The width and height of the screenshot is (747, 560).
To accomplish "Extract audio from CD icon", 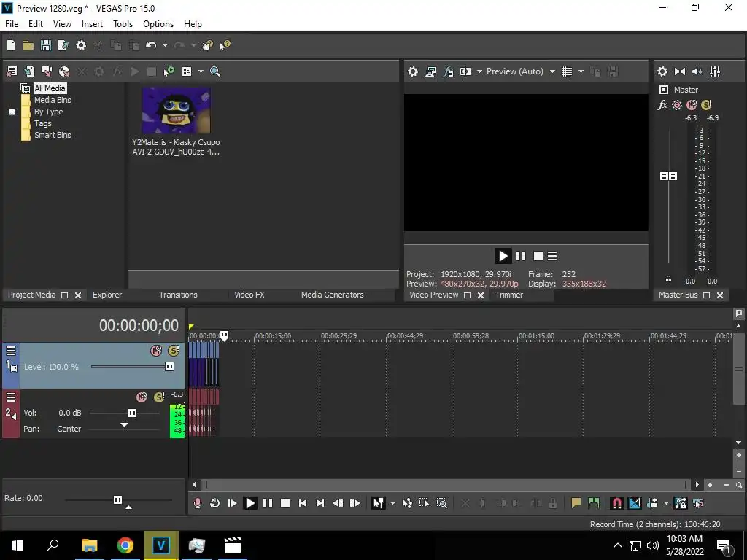I will pyautogui.click(x=64, y=71).
